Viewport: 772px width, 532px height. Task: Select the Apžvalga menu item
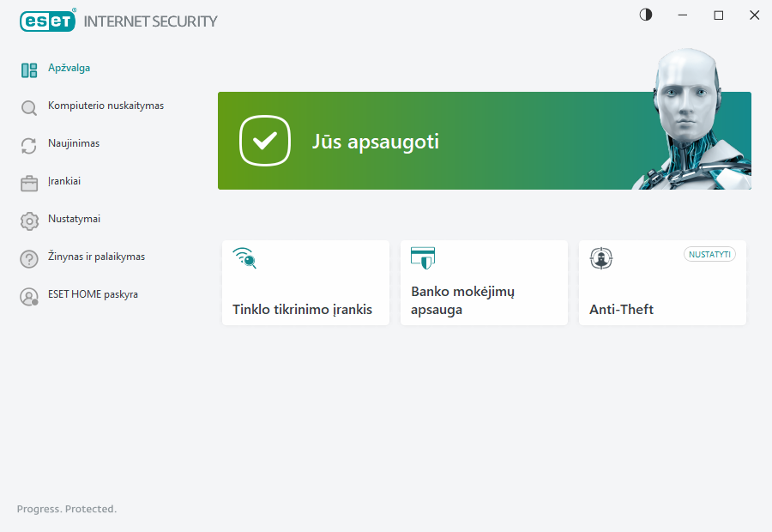pyautogui.click(x=69, y=69)
